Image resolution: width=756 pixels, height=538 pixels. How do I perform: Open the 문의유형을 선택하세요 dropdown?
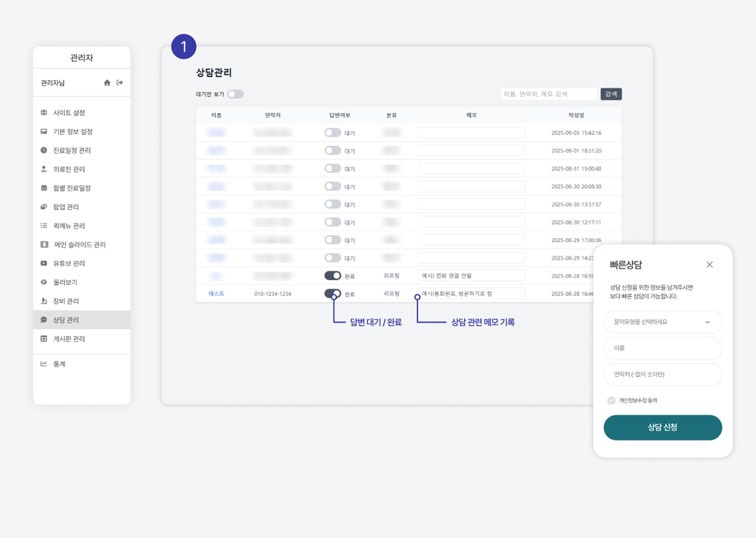(663, 322)
